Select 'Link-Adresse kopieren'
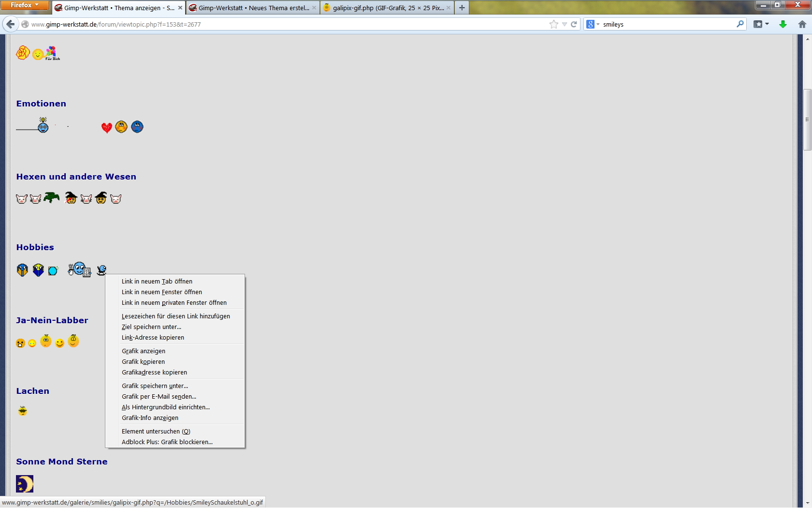The height and width of the screenshot is (508, 812). (x=175, y=337)
